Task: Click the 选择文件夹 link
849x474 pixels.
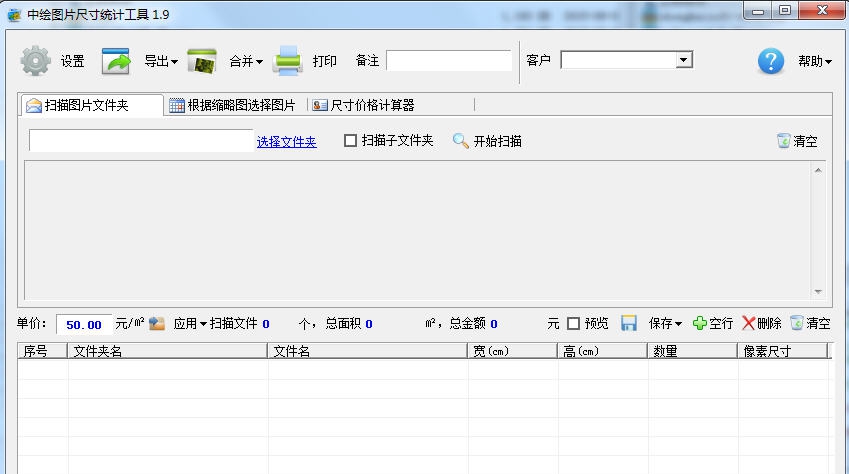Action: pyautogui.click(x=286, y=142)
